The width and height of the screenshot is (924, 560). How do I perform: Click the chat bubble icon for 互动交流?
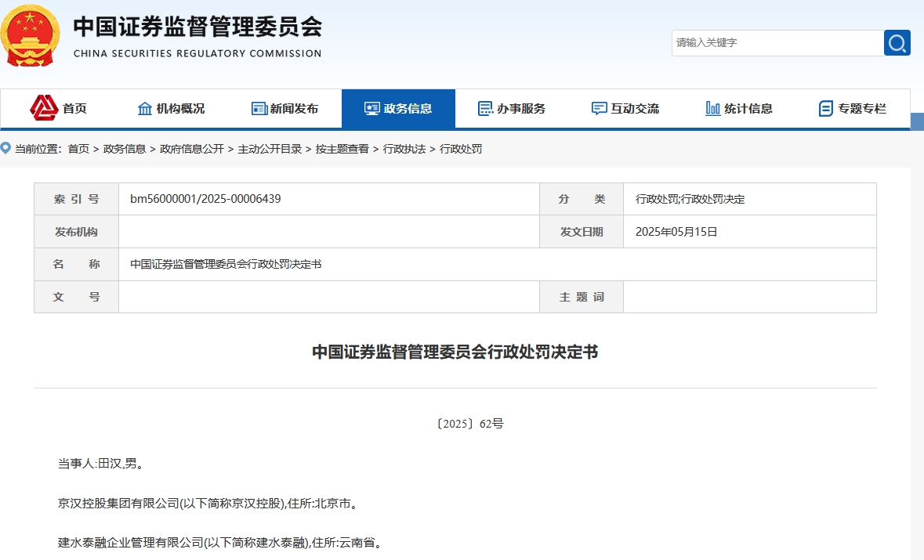[x=599, y=108]
